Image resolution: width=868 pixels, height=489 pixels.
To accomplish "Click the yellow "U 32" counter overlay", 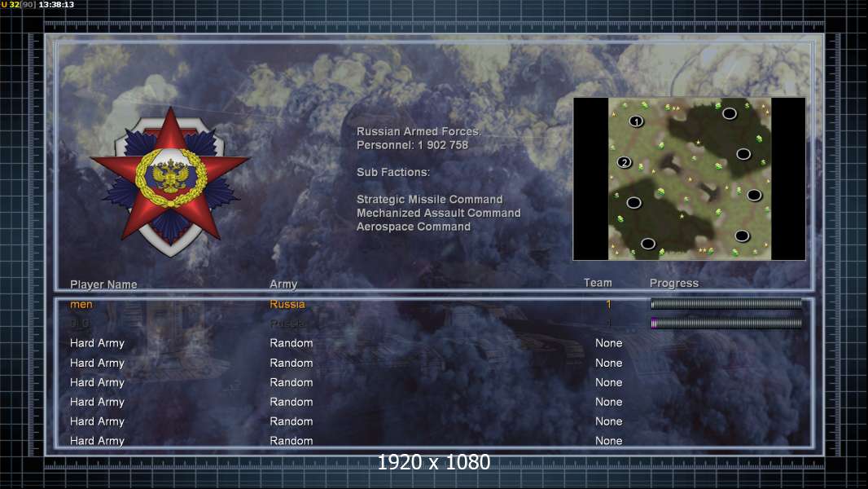I will coord(10,4).
